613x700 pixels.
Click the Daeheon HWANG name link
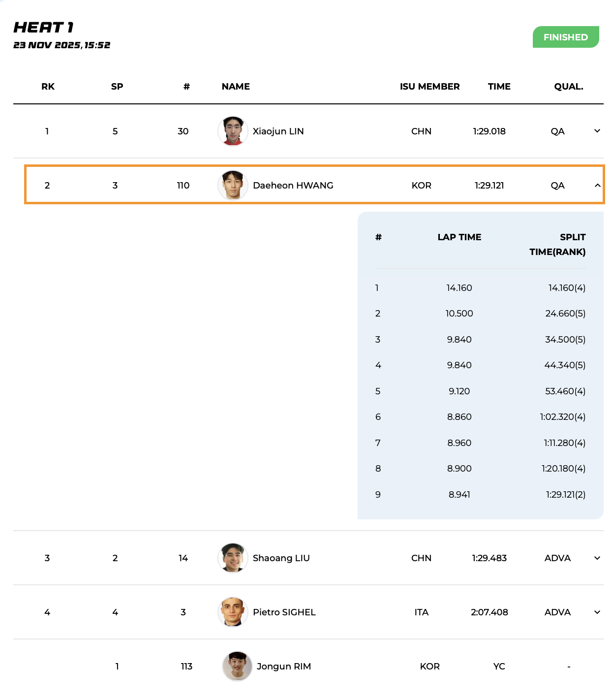[x=293, y=186]
